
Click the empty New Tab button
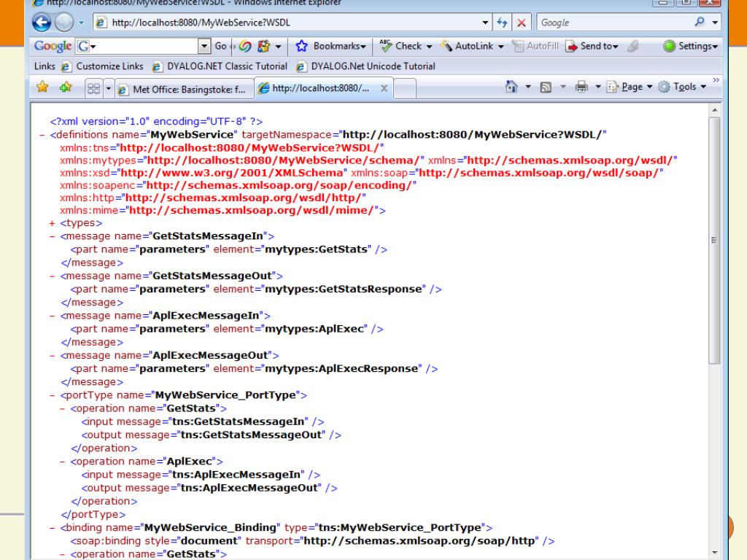click(405, 89)
